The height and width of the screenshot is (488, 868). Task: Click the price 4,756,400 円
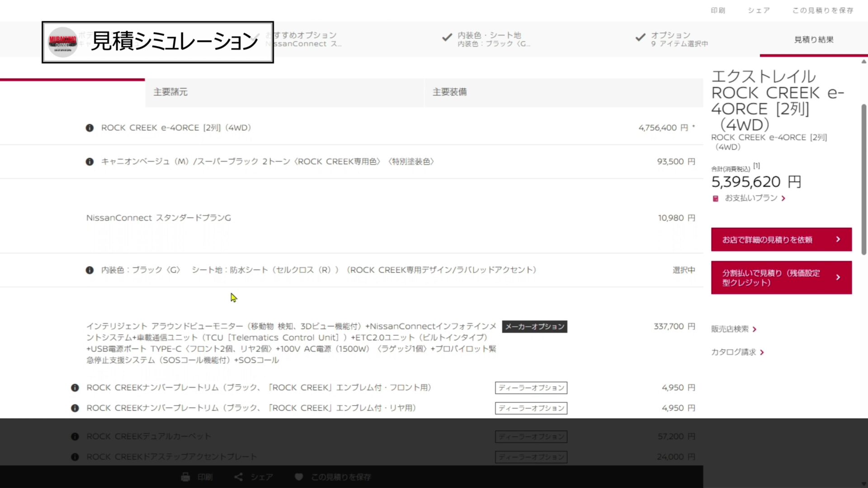coord(663,128)
